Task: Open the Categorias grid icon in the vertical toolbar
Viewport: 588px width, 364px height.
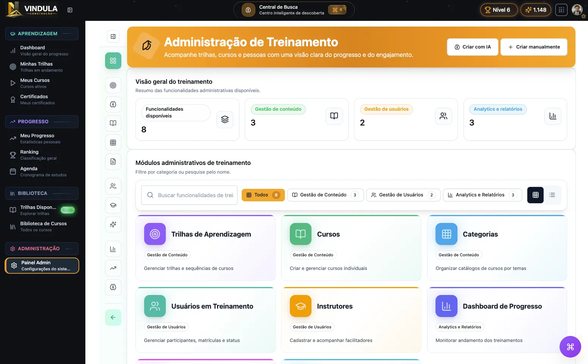Action: click(x=113, y=142)
